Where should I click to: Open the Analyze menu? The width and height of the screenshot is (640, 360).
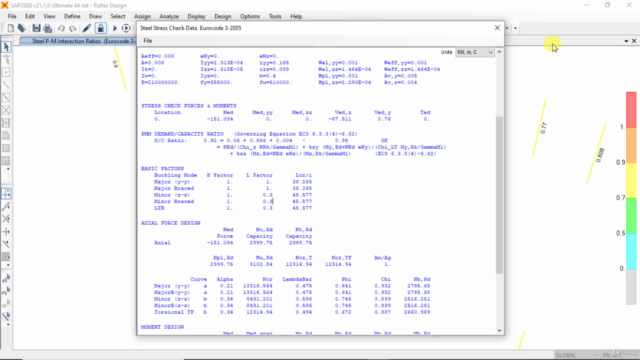(x=169, y=16)
